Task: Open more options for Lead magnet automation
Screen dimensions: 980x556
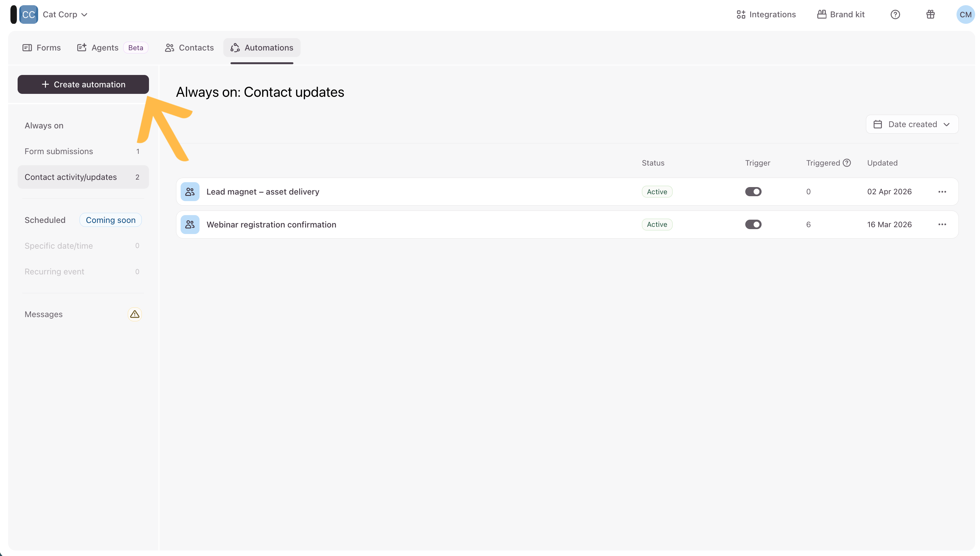Action: click(942, 192)
